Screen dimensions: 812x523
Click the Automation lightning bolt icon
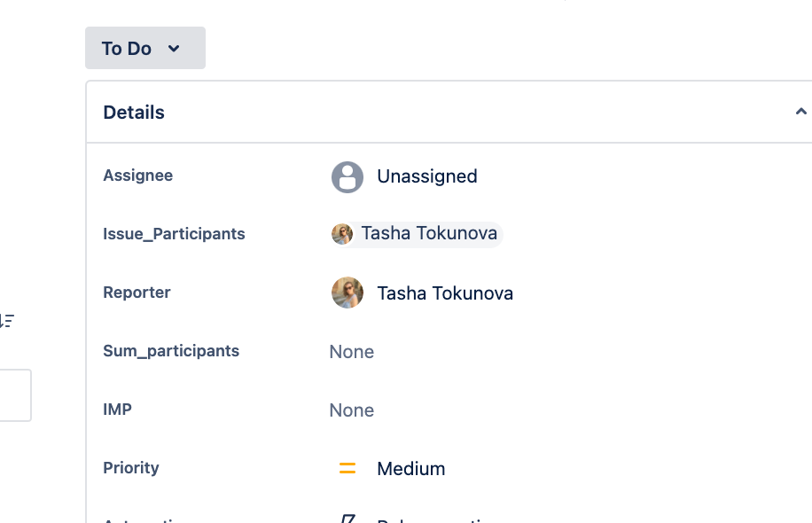pos(347,519)
